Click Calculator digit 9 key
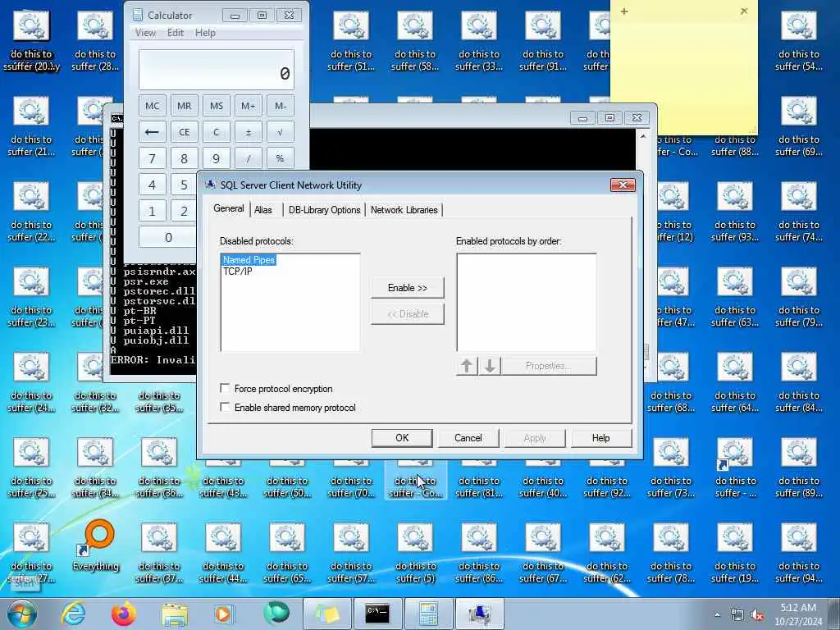 217,158
